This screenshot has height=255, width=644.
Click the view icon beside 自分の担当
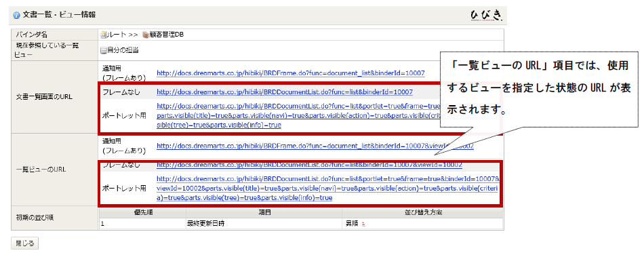point(103,50)
